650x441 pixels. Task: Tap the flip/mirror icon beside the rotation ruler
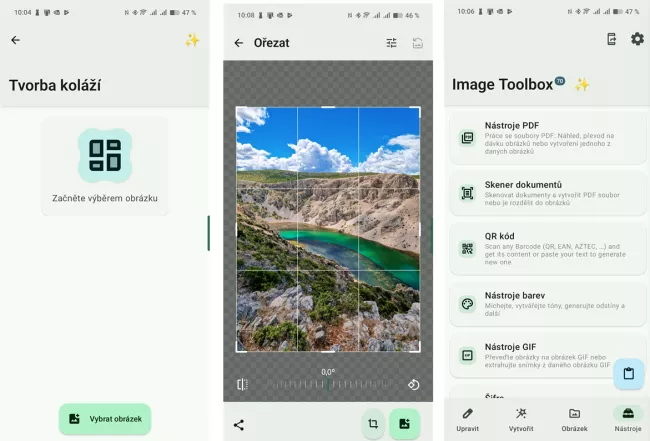click(x=242, y=384)
